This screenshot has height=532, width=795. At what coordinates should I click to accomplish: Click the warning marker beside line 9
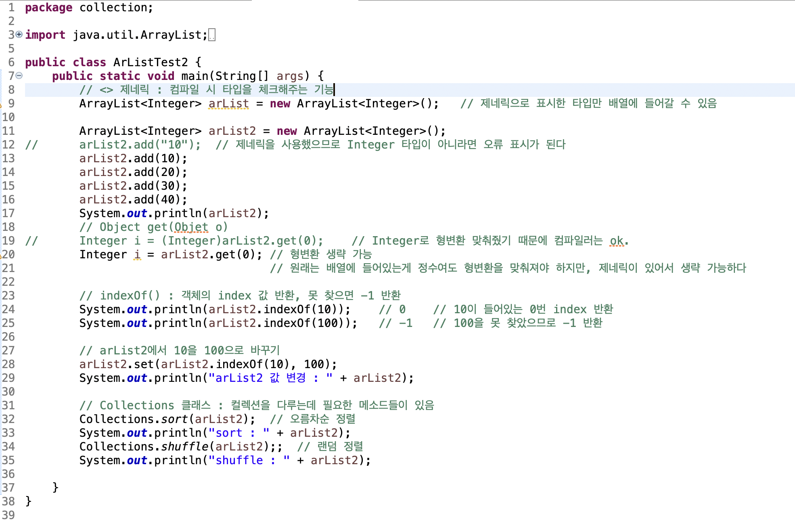click(x=1, y=105)
